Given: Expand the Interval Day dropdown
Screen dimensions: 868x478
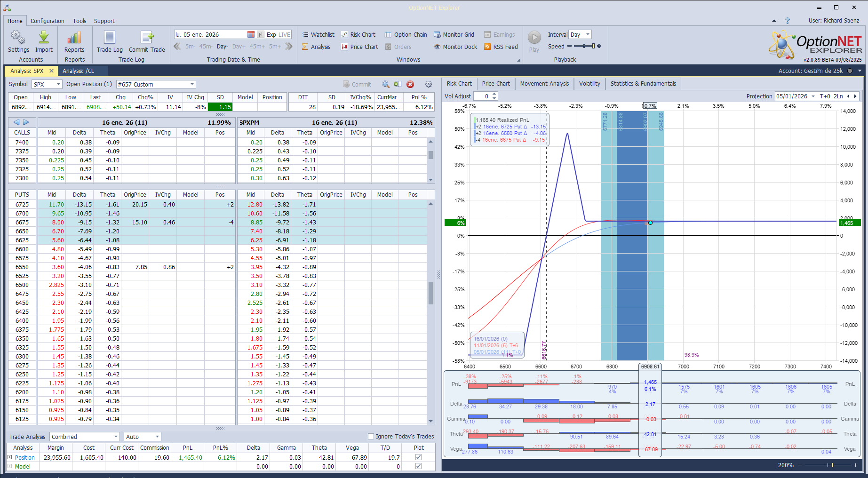Looking at the screenshot, I should coord(588,34).
